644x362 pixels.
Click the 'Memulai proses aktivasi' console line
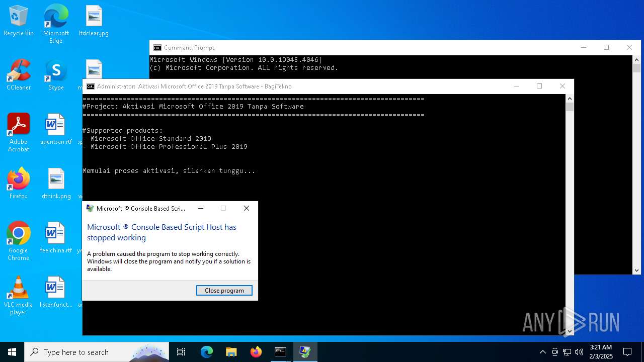[x=169, y=171]
